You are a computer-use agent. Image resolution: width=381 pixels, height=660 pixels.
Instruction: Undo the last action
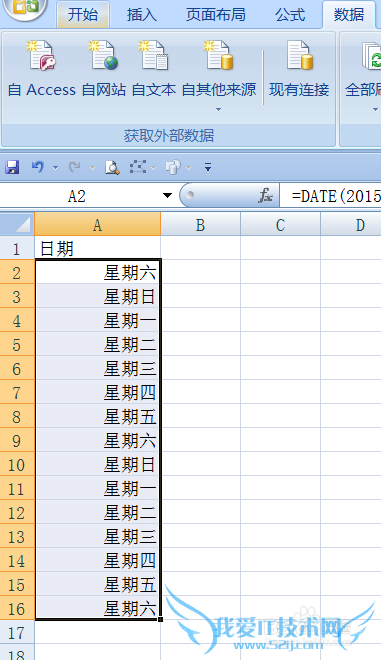tap(37, 167)
